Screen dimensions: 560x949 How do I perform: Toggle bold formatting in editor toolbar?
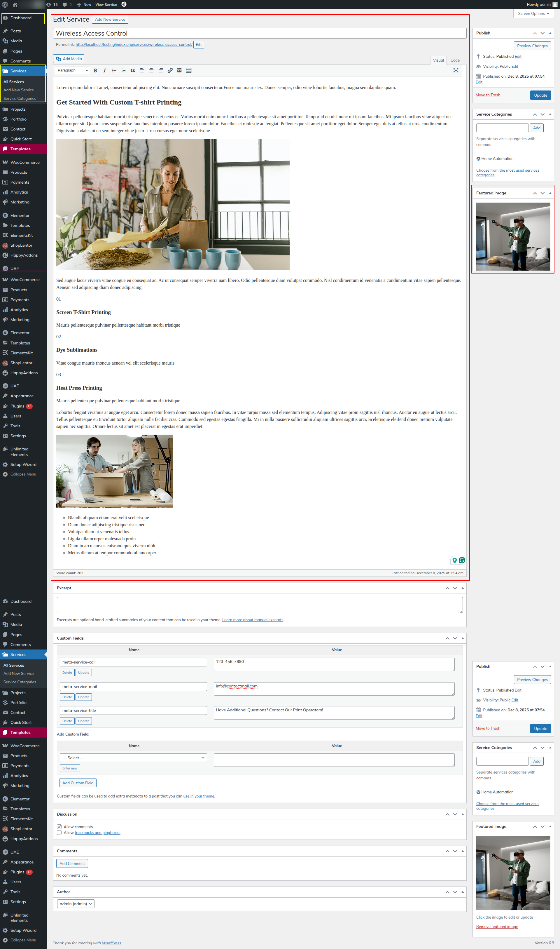click(95, 71)
